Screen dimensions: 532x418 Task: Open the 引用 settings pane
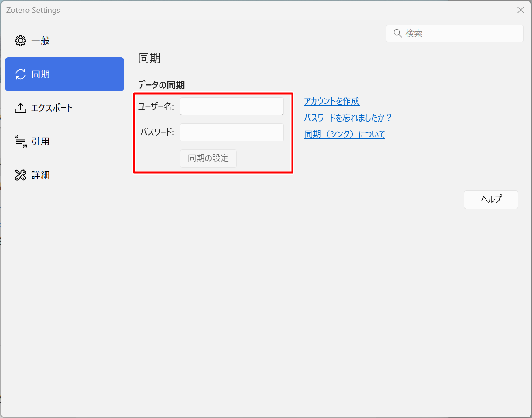(40, 141)
